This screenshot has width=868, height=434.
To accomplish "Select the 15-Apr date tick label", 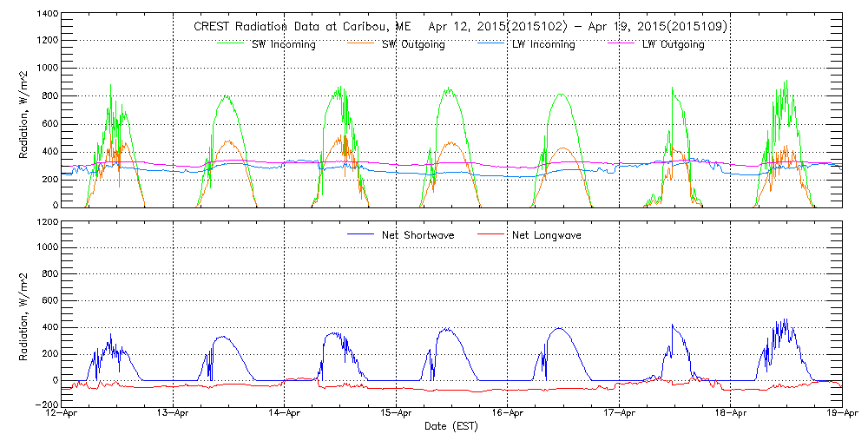I will click(x=396, y=415).
